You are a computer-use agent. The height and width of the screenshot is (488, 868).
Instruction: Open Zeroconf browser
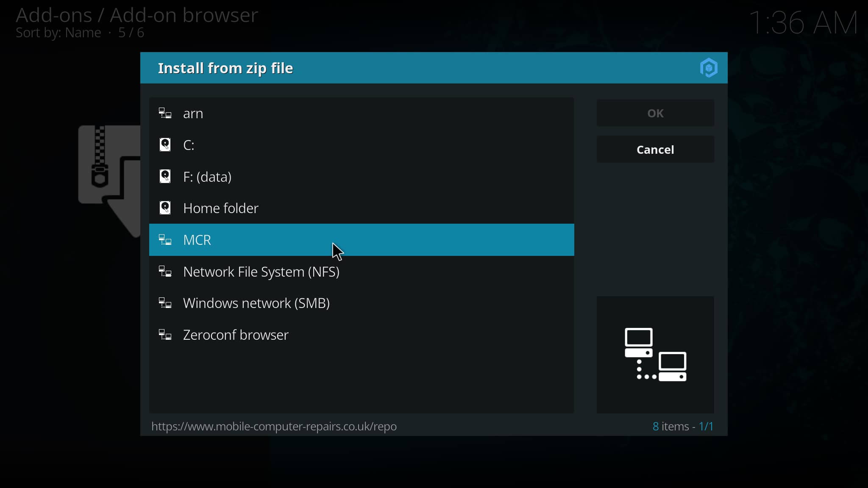(362, 335)
